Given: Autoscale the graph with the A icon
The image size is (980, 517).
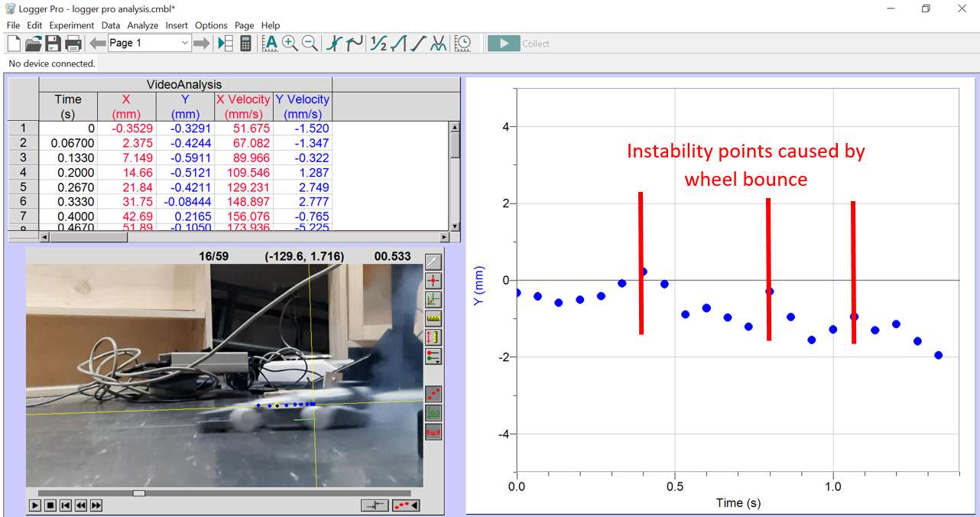Looking at the screenshot, I should [270, 44].
